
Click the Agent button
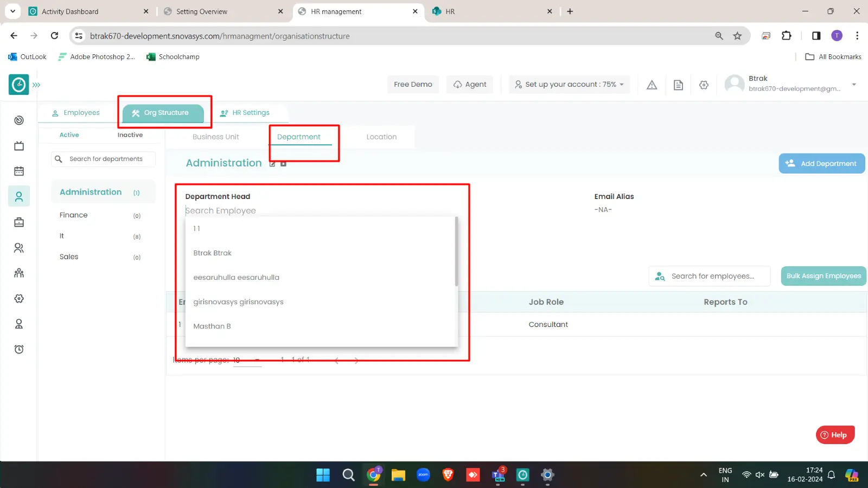click(470, 85)
